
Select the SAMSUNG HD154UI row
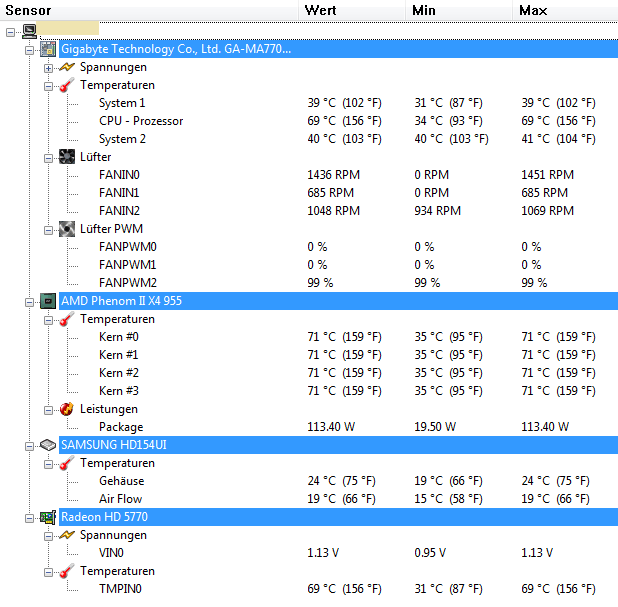[x=339, y=445]
